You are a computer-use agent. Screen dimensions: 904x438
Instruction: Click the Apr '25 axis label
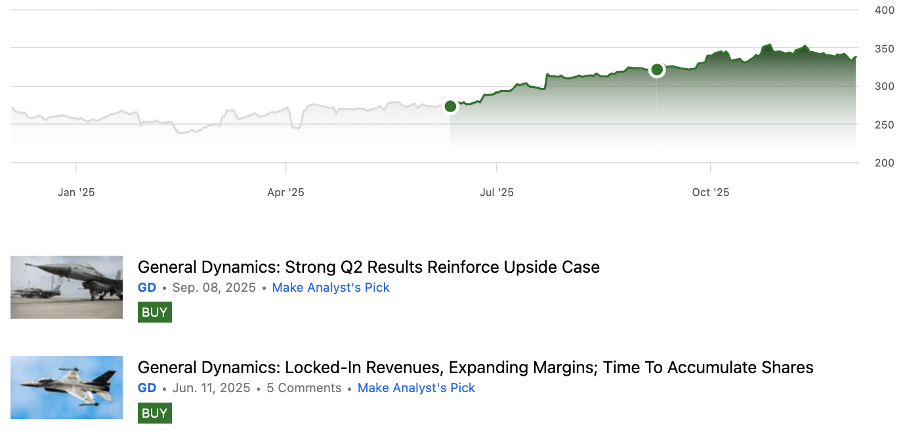[286, 191]
